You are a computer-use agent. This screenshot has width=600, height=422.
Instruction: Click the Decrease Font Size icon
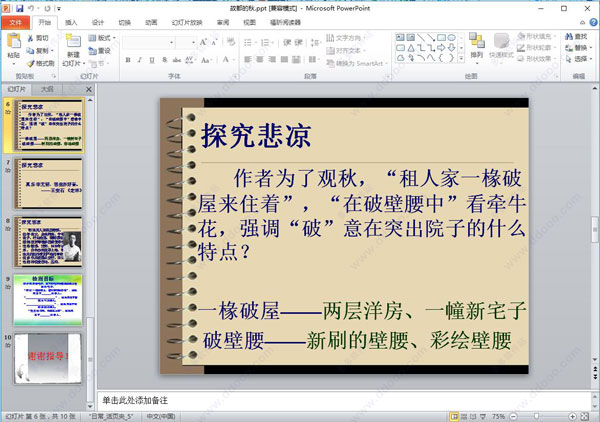(x=214, y=42)
